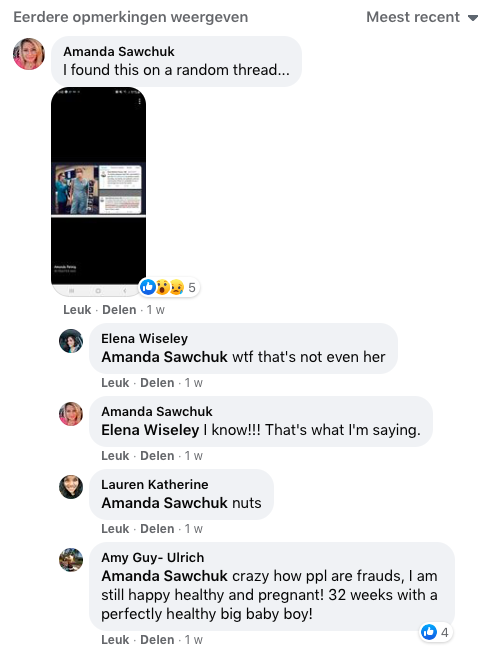The height and width of the screenshot is (658, 482).
Task: Click Lauren Katherine's profile picture
Action: coord(71,487)
